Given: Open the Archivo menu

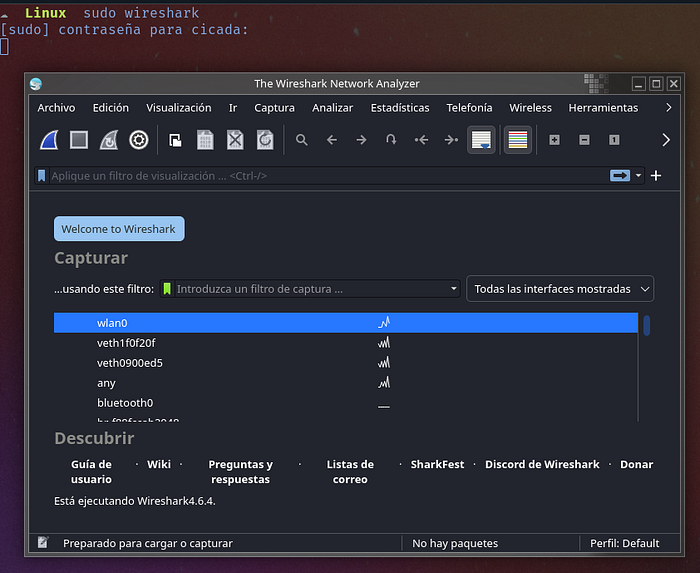Looking at the screenshot, I should [x=56, y=108].
